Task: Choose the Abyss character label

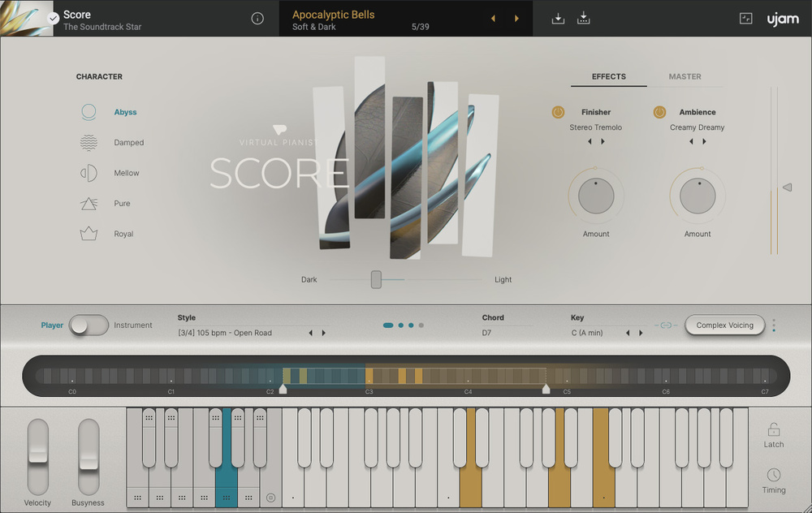Action: [125, 112]
